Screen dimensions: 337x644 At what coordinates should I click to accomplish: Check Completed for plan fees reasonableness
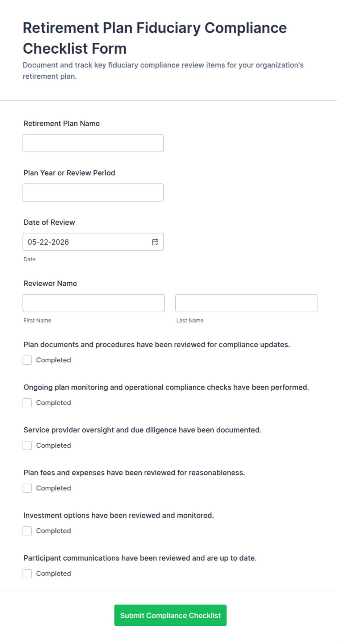(x=27, y=488)
